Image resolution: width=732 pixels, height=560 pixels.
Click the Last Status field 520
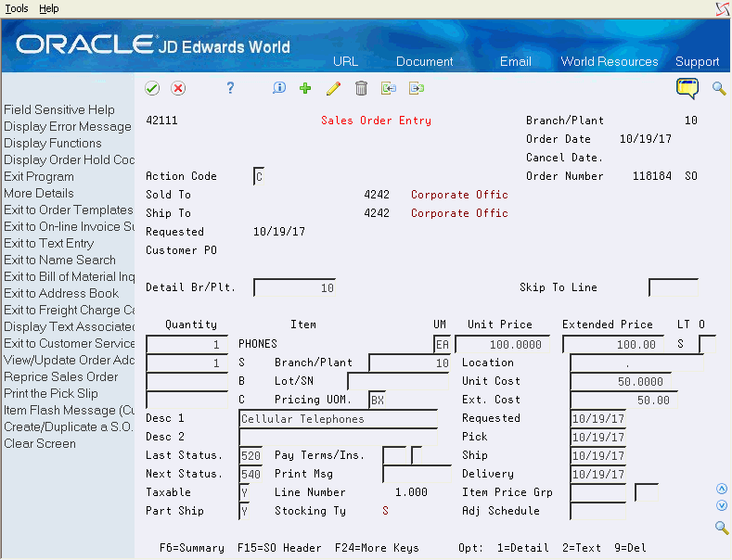point(250,455)
